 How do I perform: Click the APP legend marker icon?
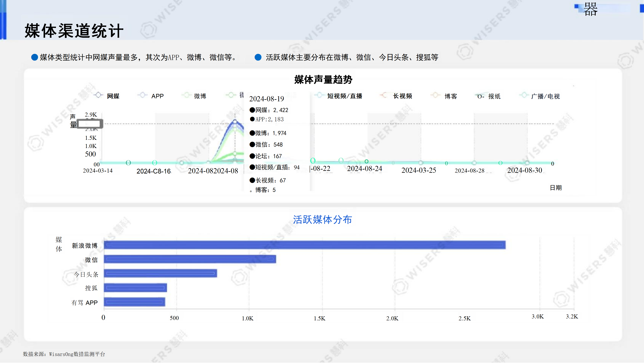[x=142, y=95]
